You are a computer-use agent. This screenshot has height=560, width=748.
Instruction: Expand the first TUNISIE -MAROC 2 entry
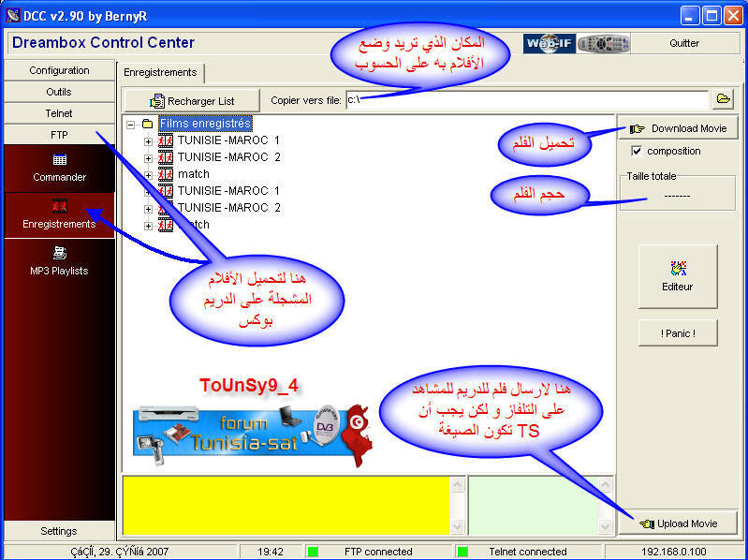point(148,158)
